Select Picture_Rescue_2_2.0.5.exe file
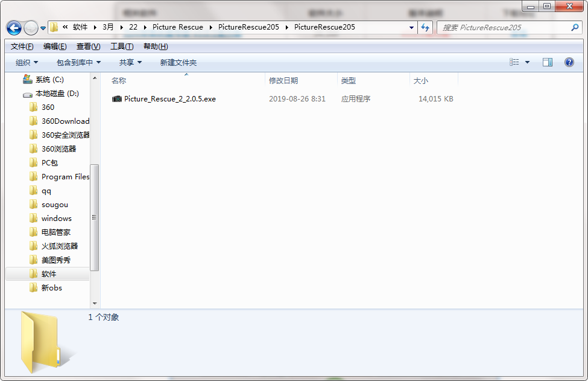Image resolution: width=588 pixels, height=381 pixels. tap(170, 99)
